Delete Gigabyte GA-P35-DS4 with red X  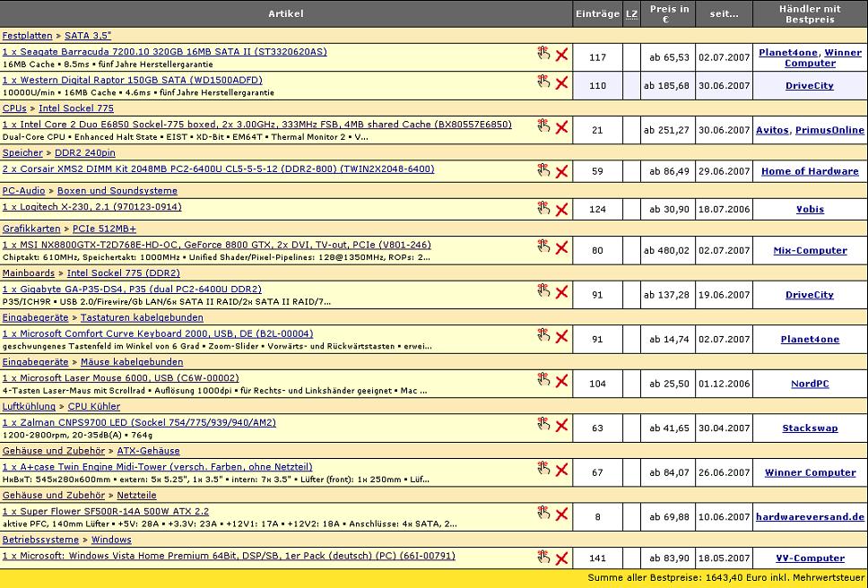pyautogui.click(x=561, y=292)
